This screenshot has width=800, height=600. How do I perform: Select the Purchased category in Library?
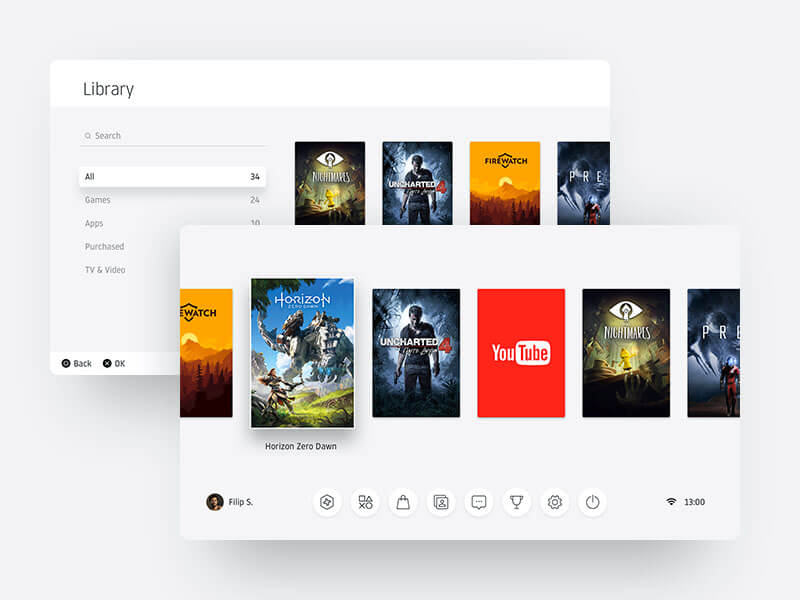(105, 246)
